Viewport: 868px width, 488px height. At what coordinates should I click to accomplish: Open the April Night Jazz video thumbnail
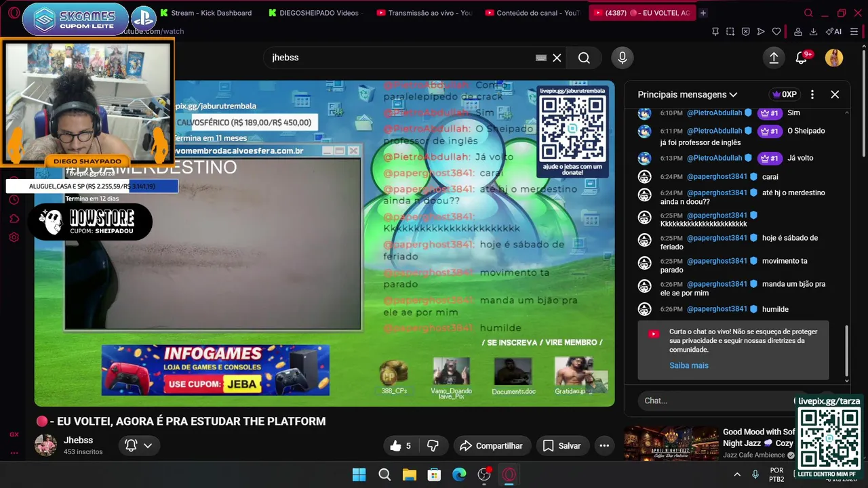pos(671,443)
